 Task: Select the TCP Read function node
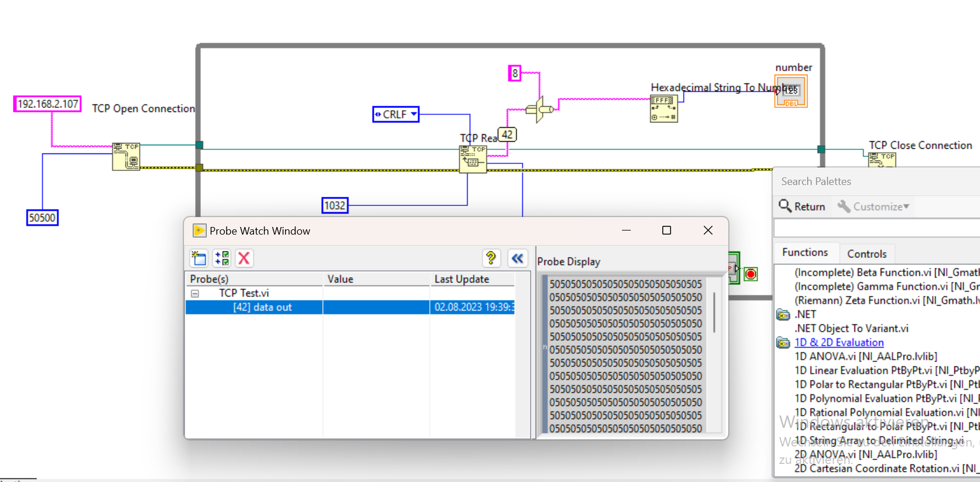tap(473, 159)
